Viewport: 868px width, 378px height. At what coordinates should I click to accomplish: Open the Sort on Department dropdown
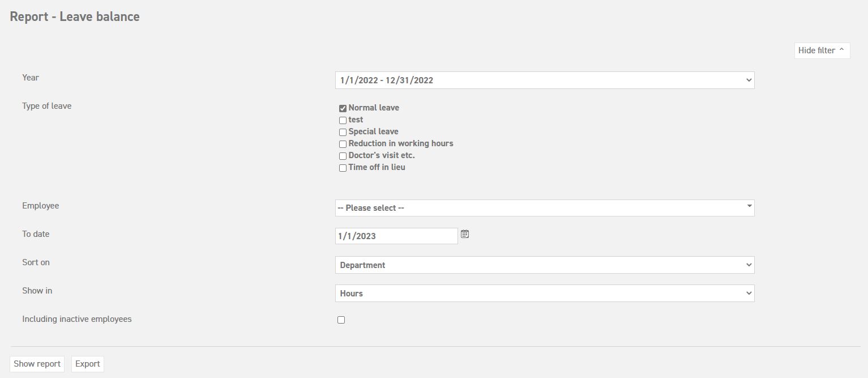click(x=544, y=265)
